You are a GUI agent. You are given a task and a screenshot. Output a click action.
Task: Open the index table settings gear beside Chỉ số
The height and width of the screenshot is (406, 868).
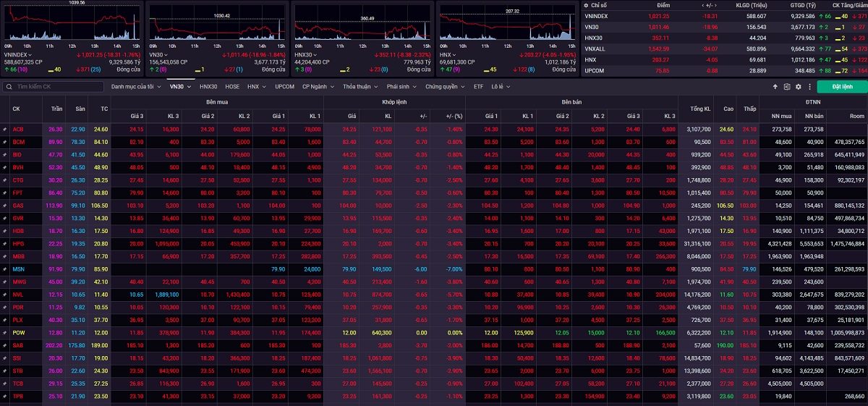tap(586, 5)
